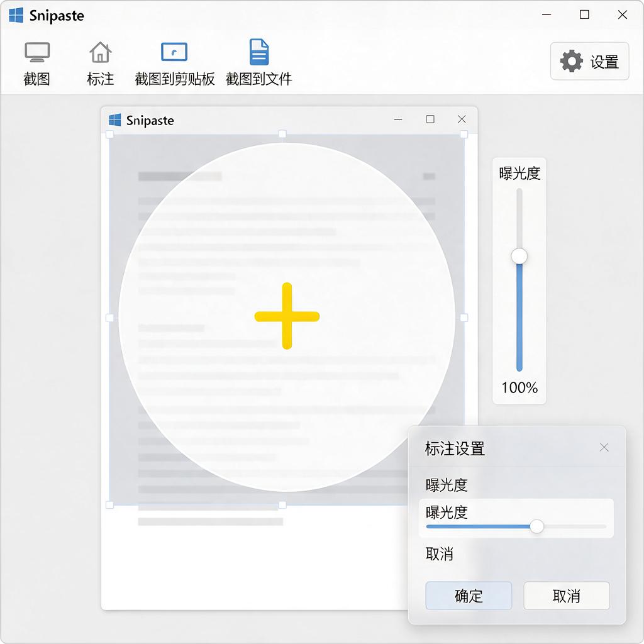Confirm with the 确定 button
The width and height of the screenshot is (644, 644).
tap(469, 596)
